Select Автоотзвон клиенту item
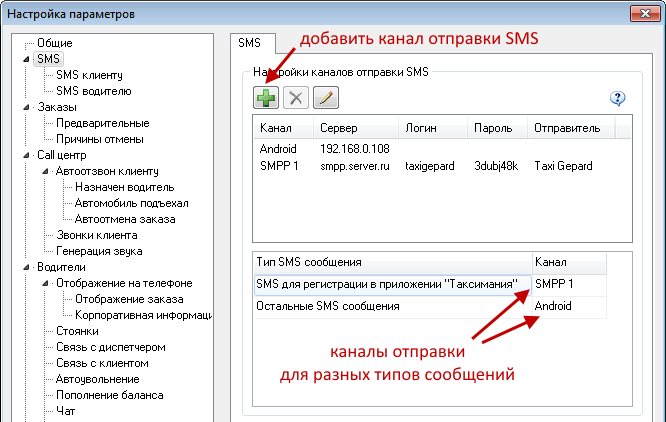Viewport: 666px width, 422px height. coord(107,171)
